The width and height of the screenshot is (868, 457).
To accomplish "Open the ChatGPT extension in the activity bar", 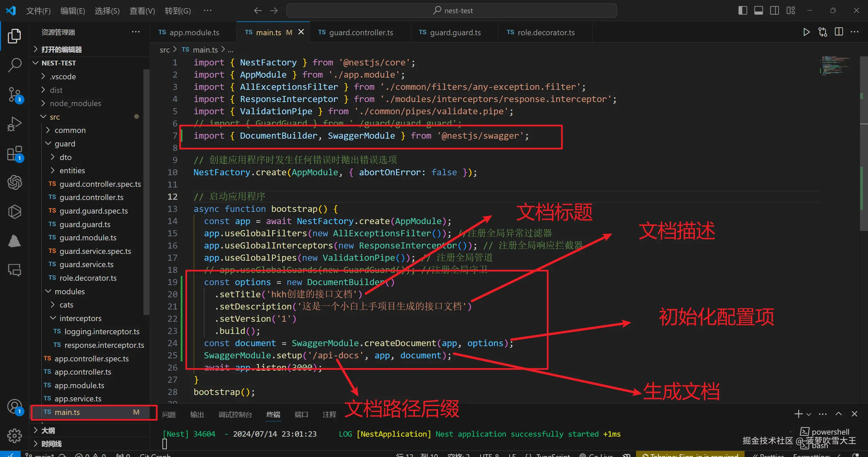I will (14, 182).
